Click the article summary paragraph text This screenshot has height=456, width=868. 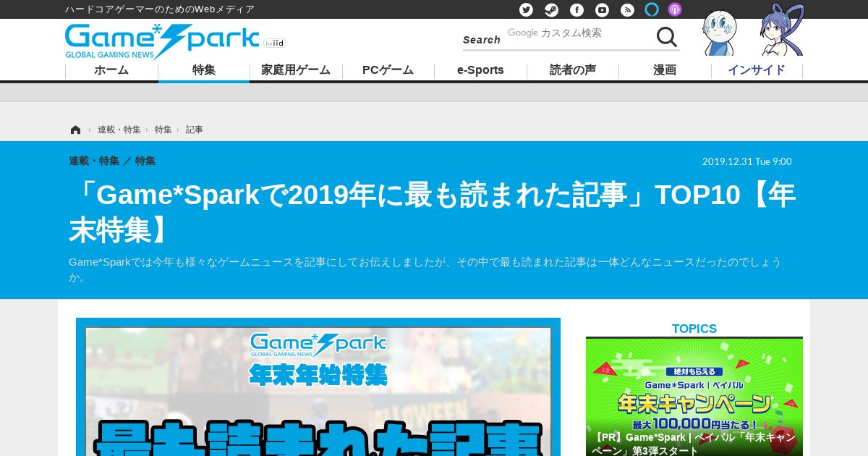(425, 269)
